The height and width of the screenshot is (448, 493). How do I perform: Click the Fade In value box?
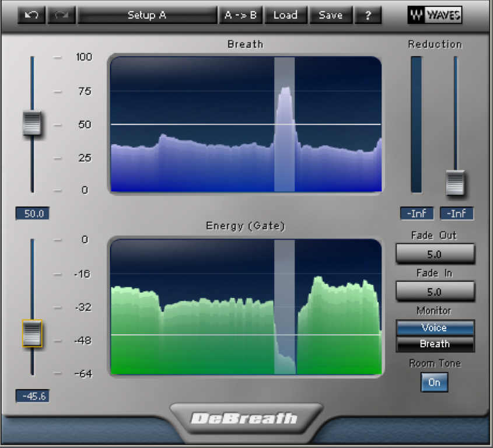[435, 291]
